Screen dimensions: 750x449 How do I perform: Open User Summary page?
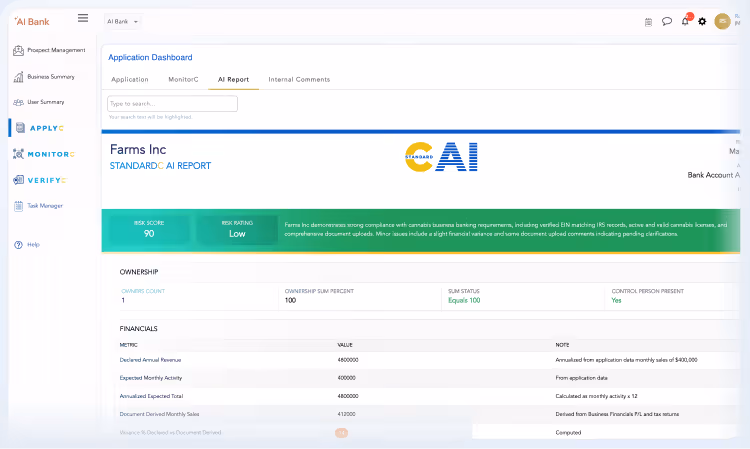click(x=45, y=102)
